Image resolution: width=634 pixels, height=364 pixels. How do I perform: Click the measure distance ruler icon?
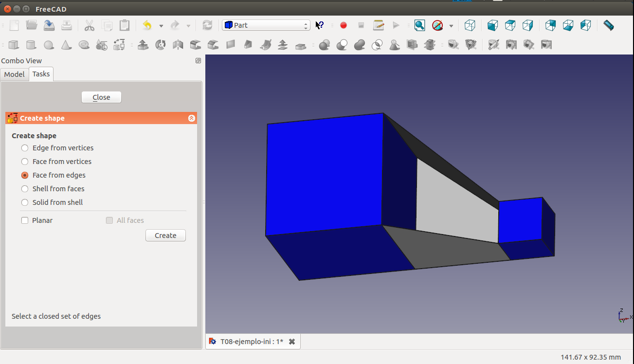(x=608, y=25)
